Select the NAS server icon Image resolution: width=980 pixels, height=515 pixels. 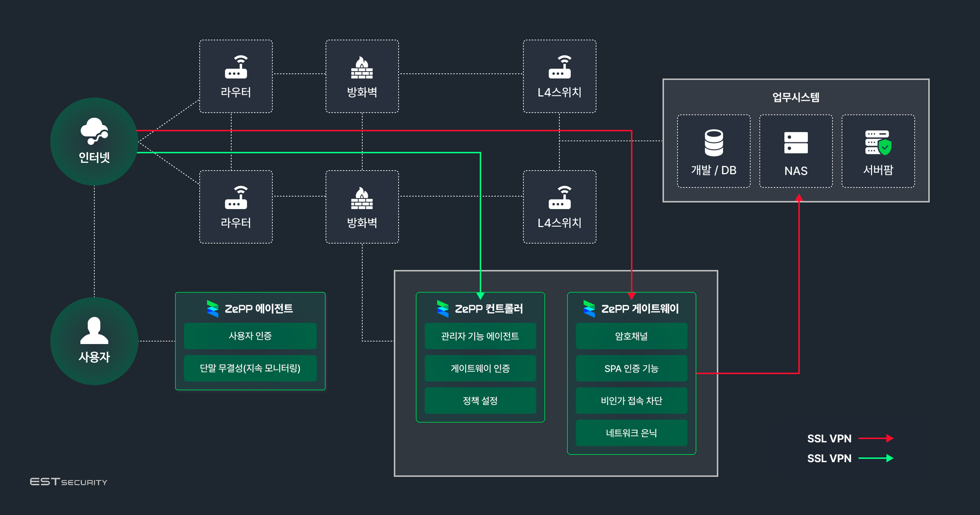tap(796, 143)
